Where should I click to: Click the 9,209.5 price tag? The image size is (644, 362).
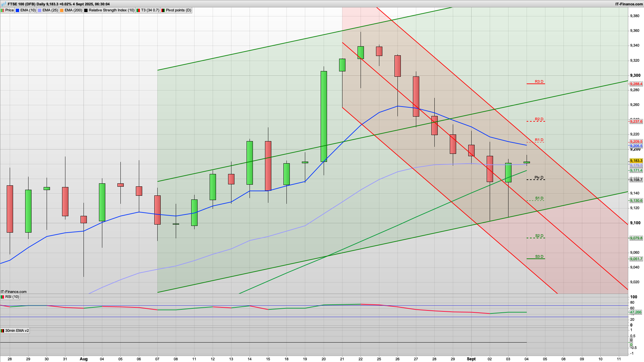636,142
